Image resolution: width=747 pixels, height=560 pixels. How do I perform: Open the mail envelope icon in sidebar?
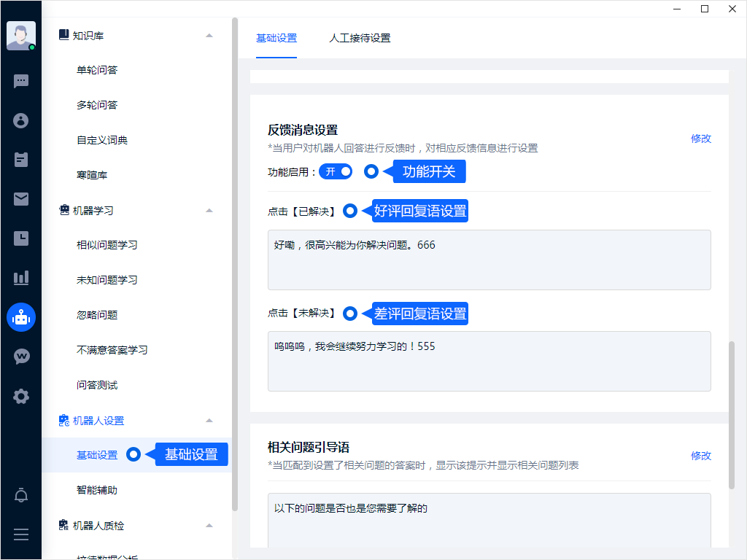click(x=21, y=199)
